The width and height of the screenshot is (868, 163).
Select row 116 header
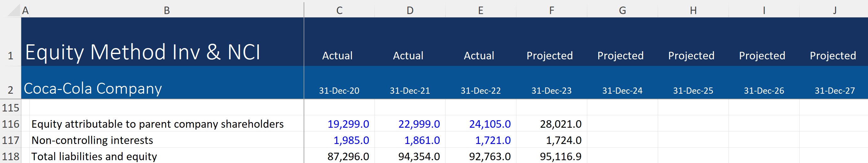click(10, 124)
